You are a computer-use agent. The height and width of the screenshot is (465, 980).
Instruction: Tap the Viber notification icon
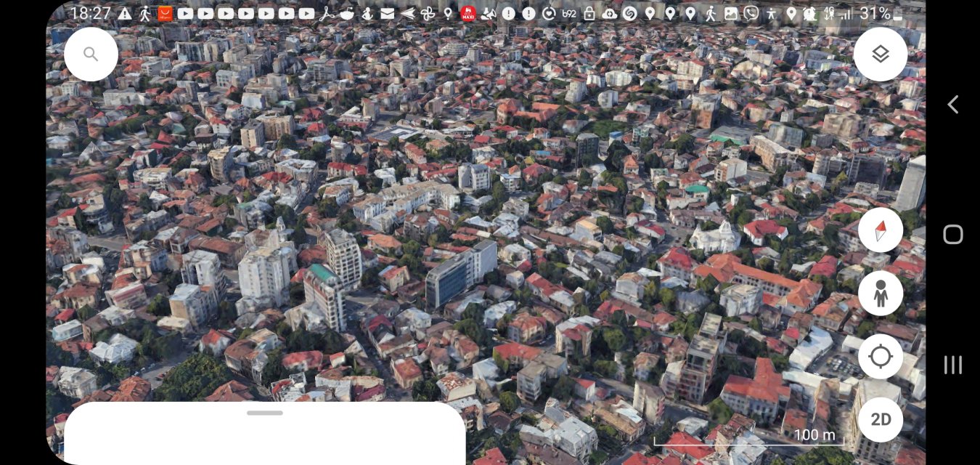(751, 13)
